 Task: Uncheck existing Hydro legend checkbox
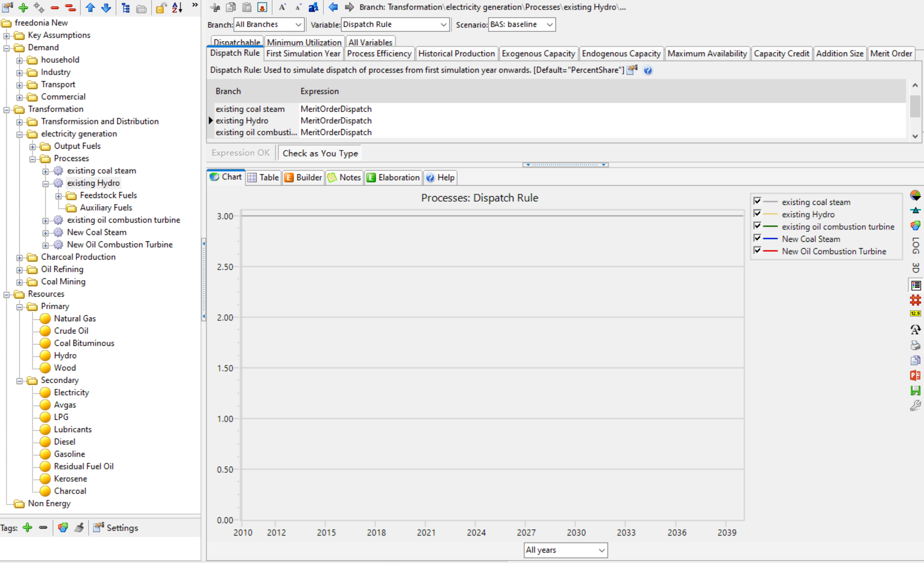pos(757,214)
